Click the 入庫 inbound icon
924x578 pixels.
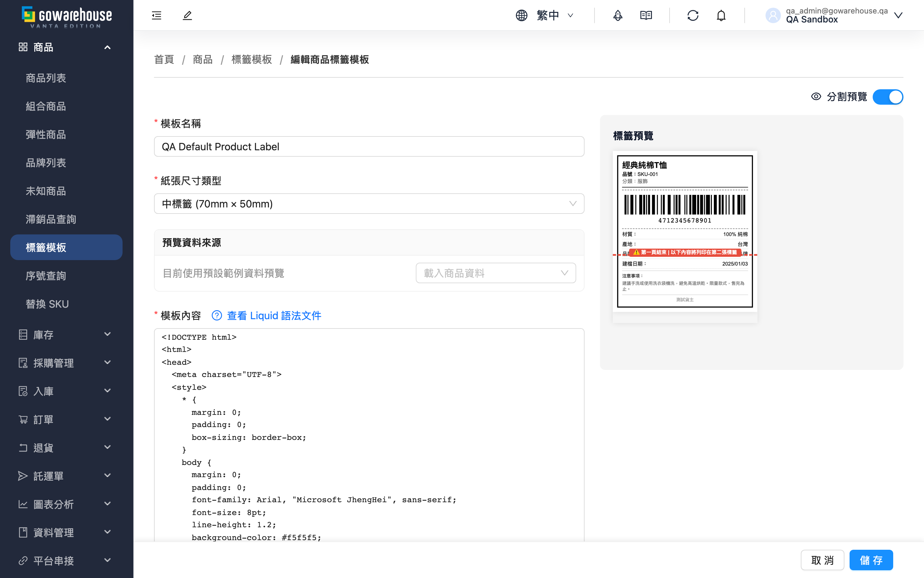23,391
